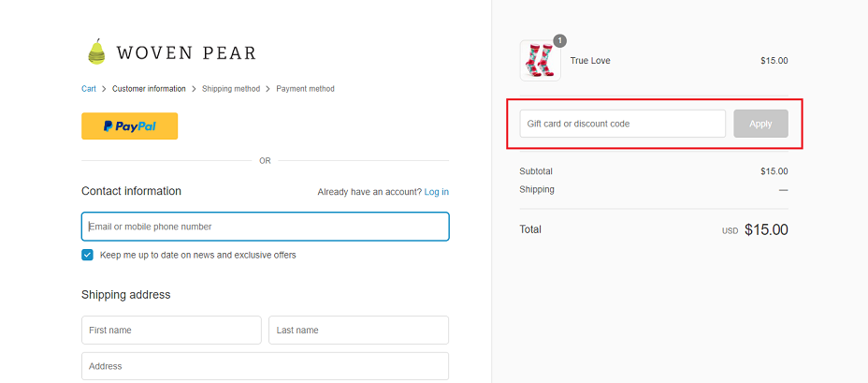Select Payment method breadcrumb step
Viewport: 868px width, 383px height.
pos(306,89)
